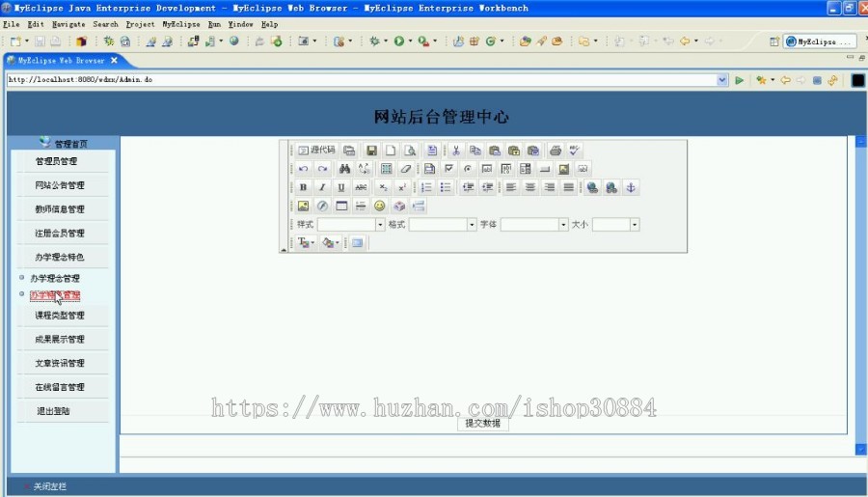Click 提交数据 submit button
Screen dimensions: 868x497
pyautogui.click(x=483, y=424)
